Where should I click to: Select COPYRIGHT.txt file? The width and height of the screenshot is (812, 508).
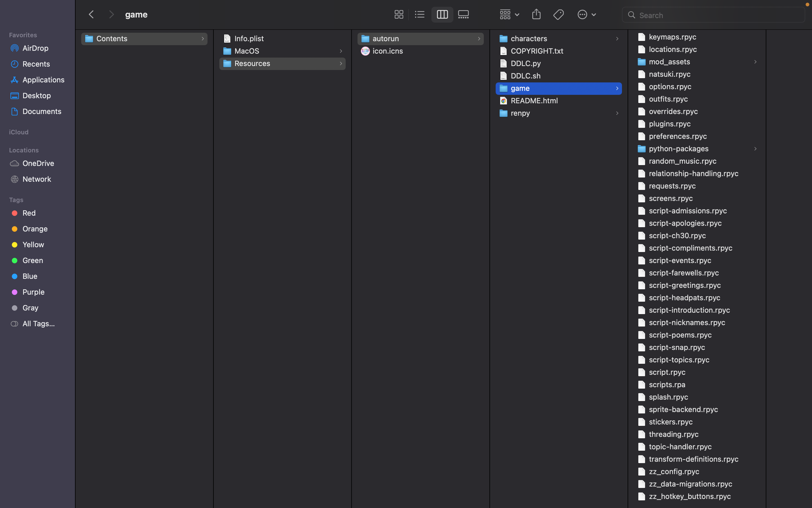pyautogui.click(x=558, y=51)
